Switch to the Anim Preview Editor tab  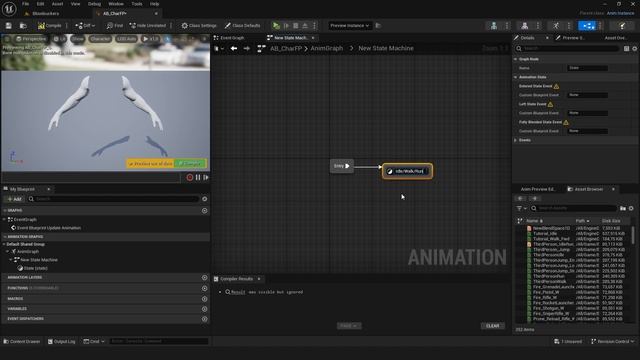(x=537, y=189)
